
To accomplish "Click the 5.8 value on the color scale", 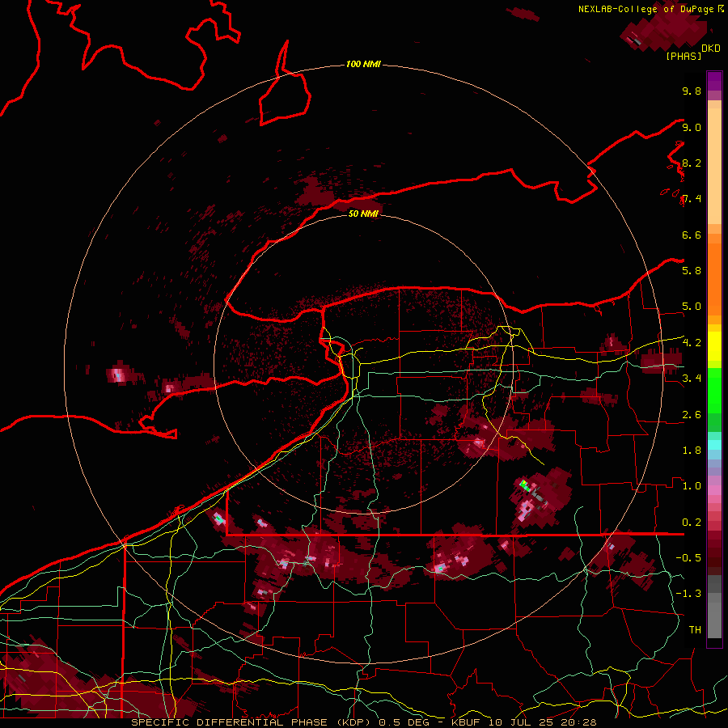I will coord(692,271).
